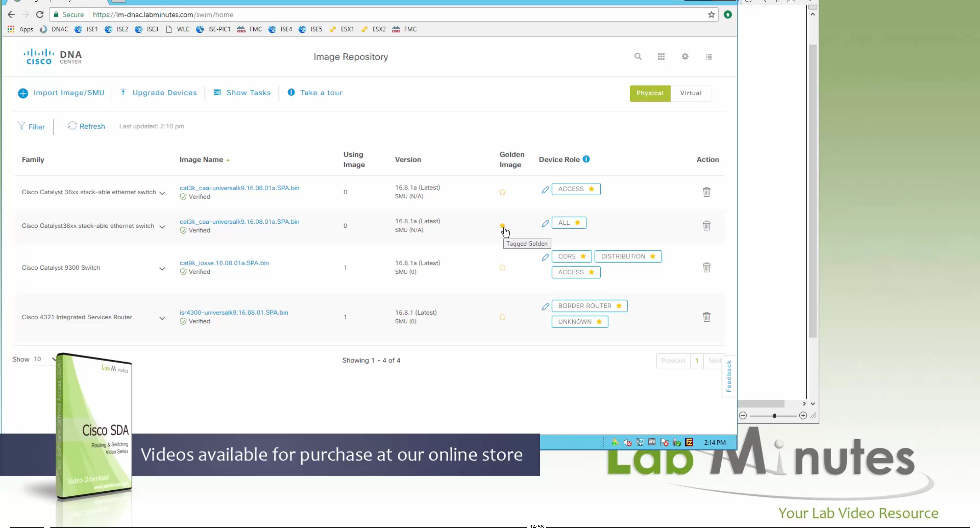
Task: Open the search magnifier in DNA Center header
Action: [x=638, y=57]
